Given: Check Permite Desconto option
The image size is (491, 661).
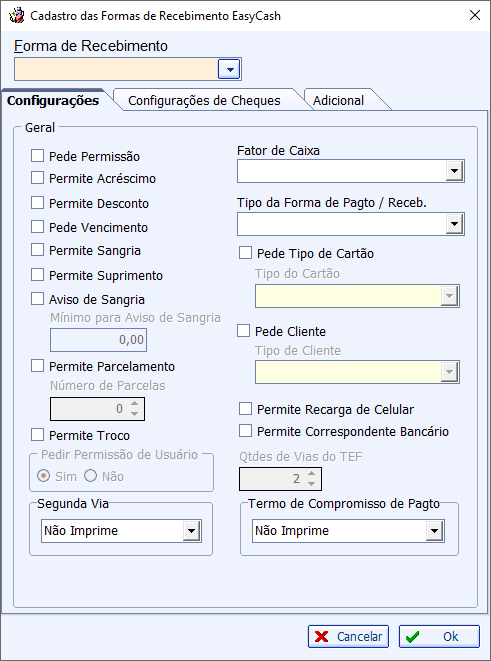Looking at the screenshot, I should pyautogui.click(x=38, y=203).
